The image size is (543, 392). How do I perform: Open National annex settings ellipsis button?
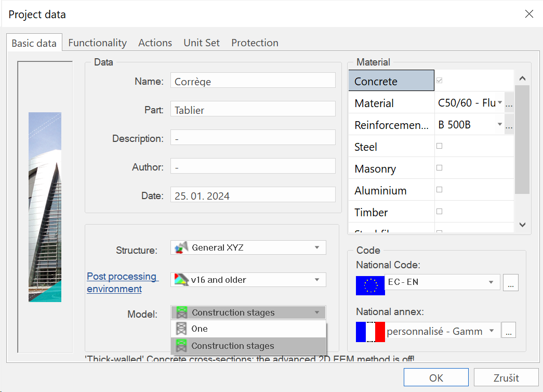(x=508, y=330)
